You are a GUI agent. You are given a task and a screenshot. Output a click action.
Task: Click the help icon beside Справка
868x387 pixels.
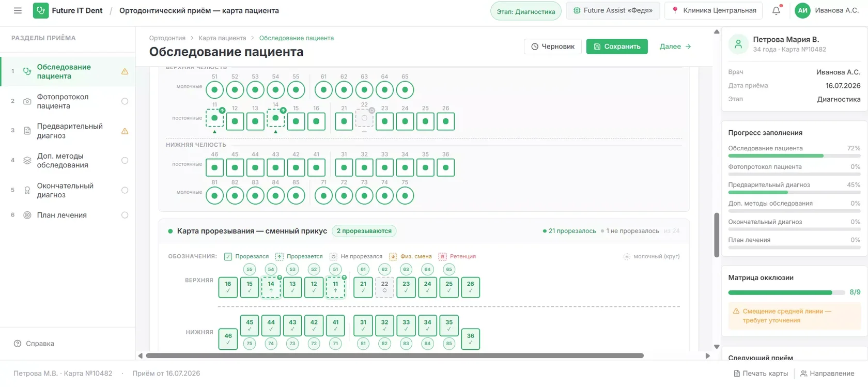[18, 344]
